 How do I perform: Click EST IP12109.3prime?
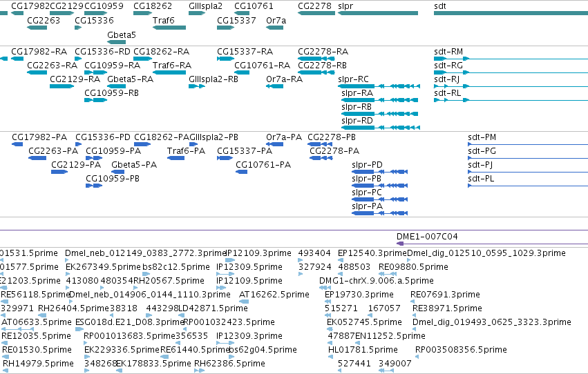click(230, 260)
